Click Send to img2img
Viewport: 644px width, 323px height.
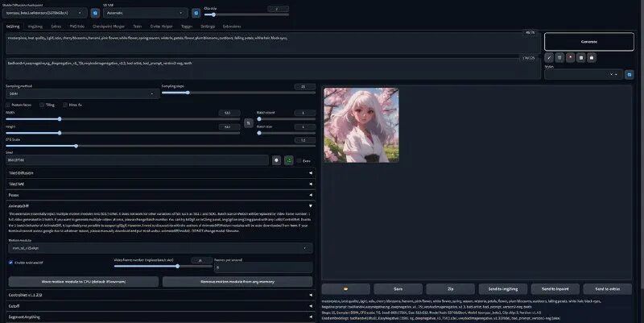pyautogui.click(x=503, y=289)
